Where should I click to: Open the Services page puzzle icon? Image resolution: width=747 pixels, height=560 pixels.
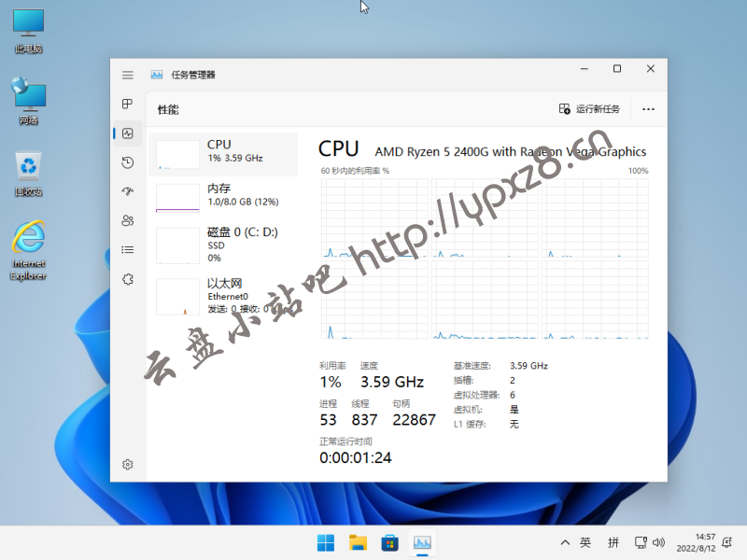(127, 279)
